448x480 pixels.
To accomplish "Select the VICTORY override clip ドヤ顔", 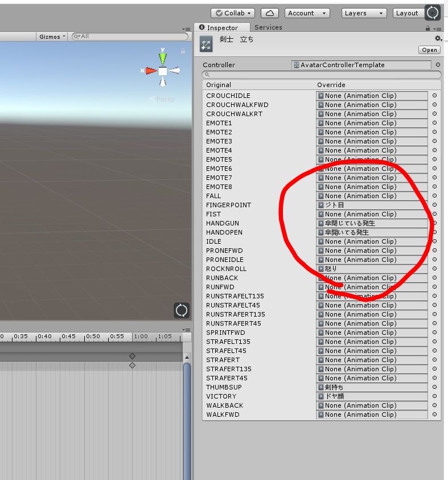I will (x=372, y=396).
